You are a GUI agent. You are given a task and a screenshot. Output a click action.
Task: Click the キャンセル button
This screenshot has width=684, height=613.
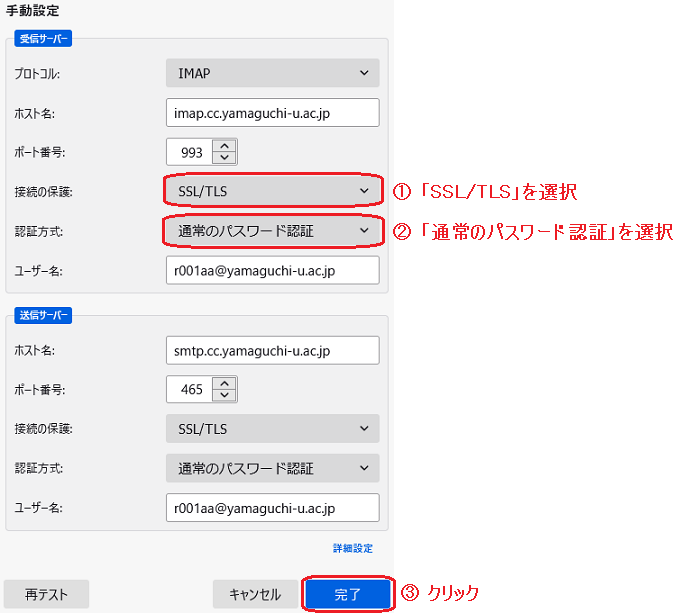[255, 594]
